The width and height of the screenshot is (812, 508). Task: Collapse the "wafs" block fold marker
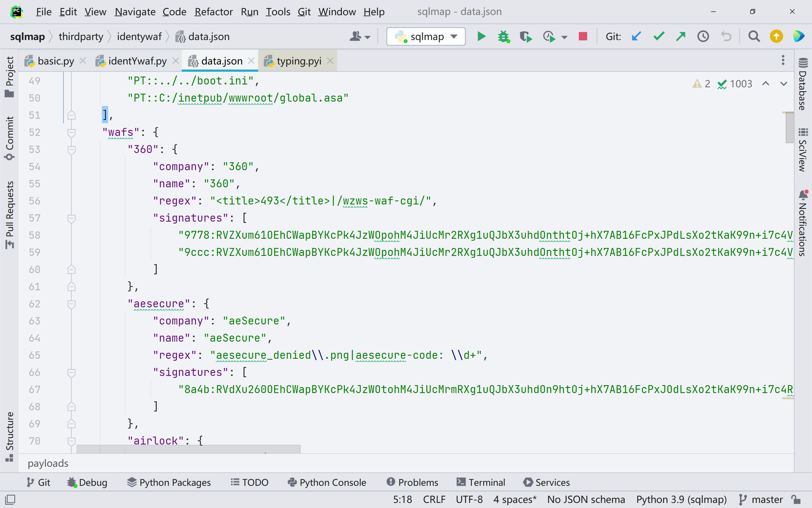pos(71,132)
